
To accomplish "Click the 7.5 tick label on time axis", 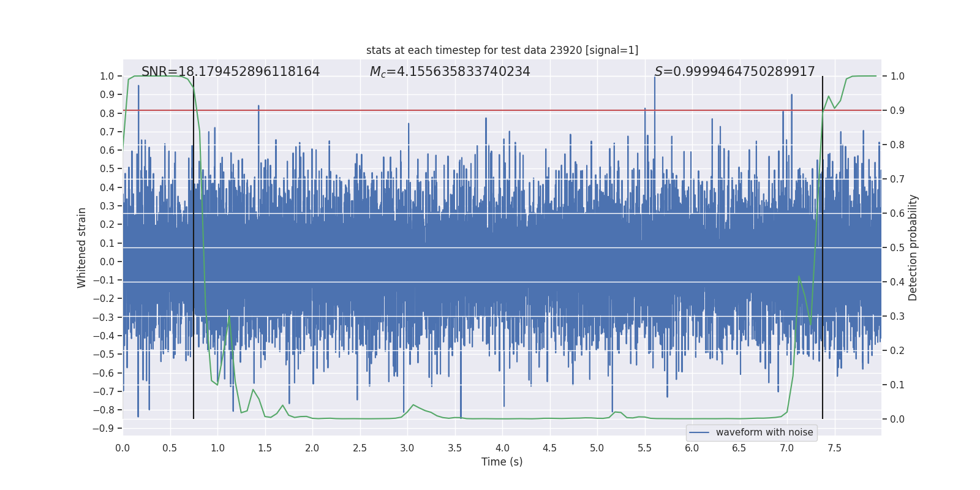I will [834, 448].
